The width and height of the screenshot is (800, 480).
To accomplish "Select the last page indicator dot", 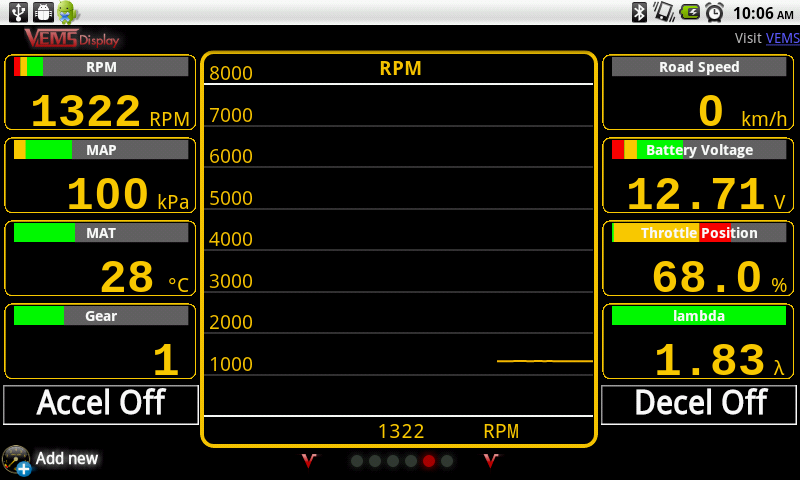I will click(x=447, y=461).
